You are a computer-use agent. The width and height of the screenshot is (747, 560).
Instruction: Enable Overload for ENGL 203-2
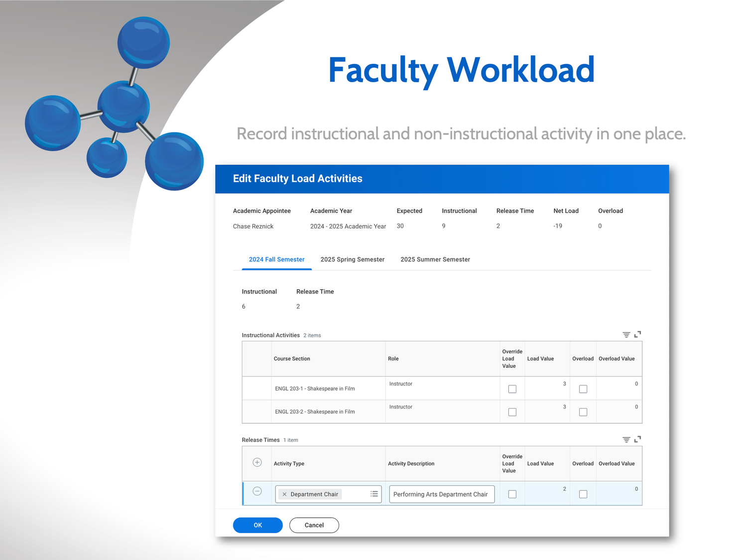tap(583, 412)
